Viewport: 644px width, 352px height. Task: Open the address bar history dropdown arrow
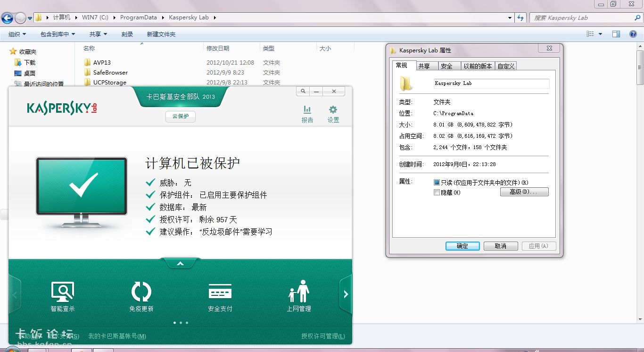510,17
